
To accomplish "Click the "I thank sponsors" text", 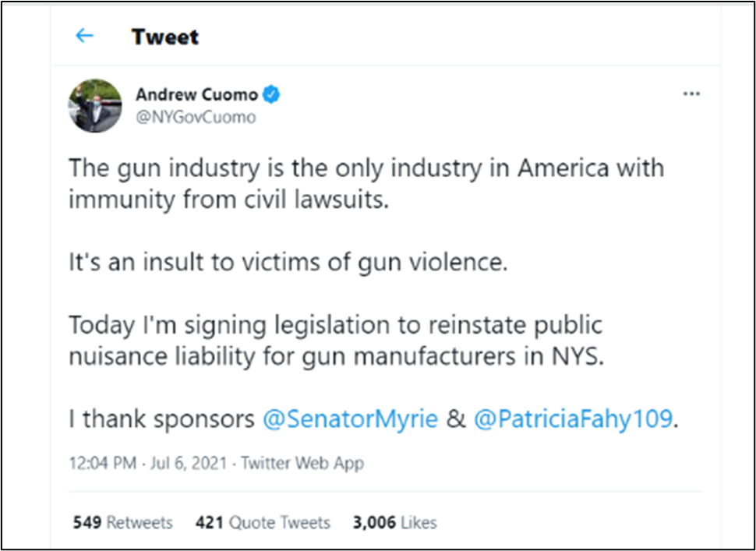I will (x=161, y=419).
